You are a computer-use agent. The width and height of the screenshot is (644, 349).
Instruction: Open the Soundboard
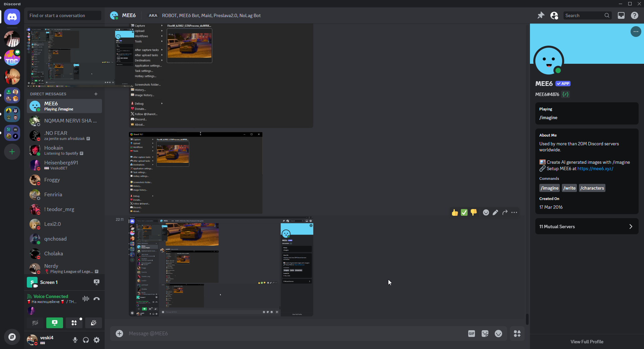click(x=94, y=323)
